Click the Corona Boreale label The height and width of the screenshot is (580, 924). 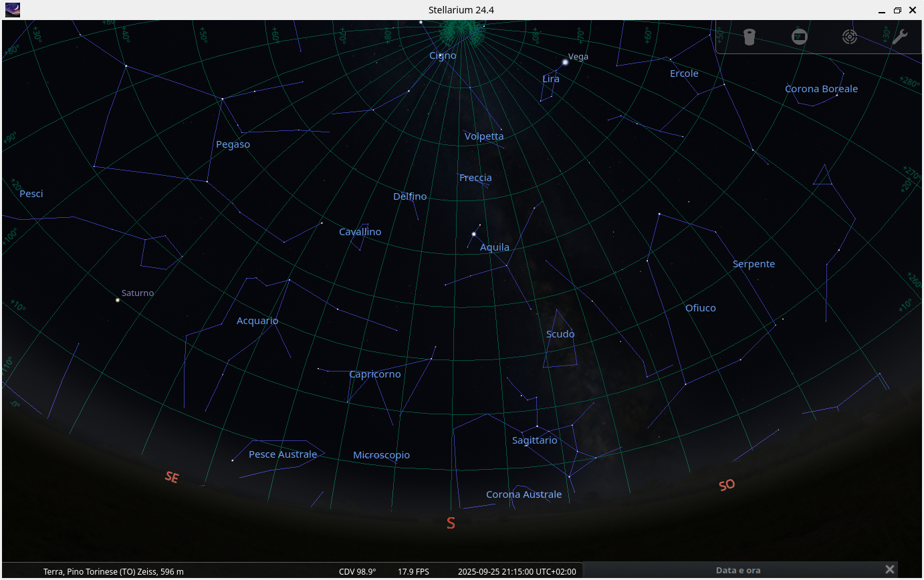821,88
